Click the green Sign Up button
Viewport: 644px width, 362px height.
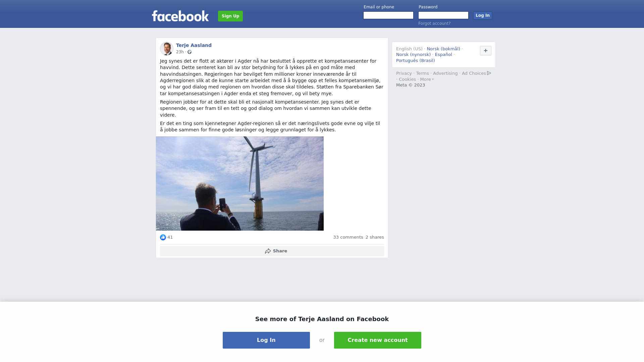[230, 16]
